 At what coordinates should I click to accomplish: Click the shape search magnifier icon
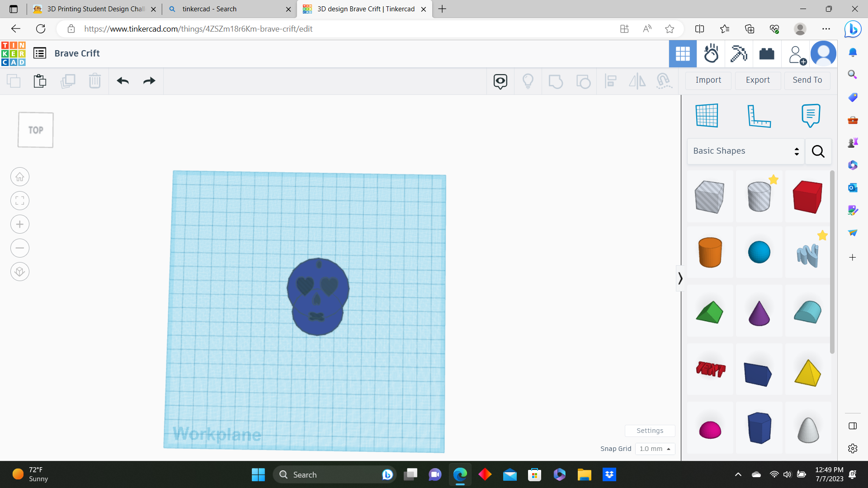[818, 151]
